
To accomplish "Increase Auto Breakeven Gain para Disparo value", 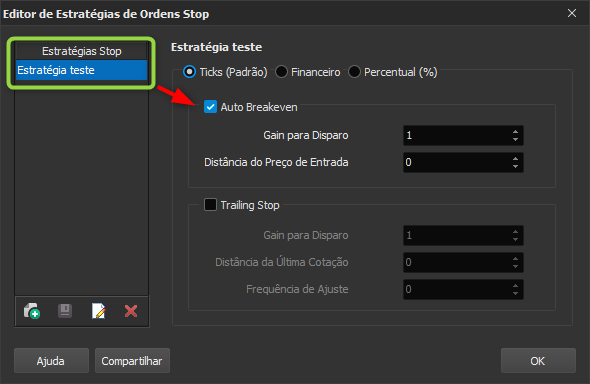I will (515, 132).
